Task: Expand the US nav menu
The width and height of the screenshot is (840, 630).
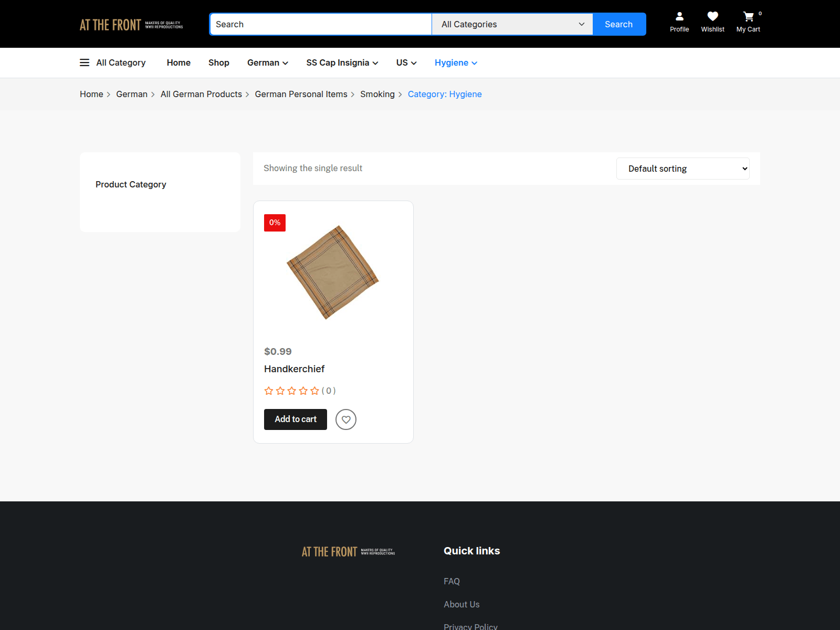Action: point(406,62)
